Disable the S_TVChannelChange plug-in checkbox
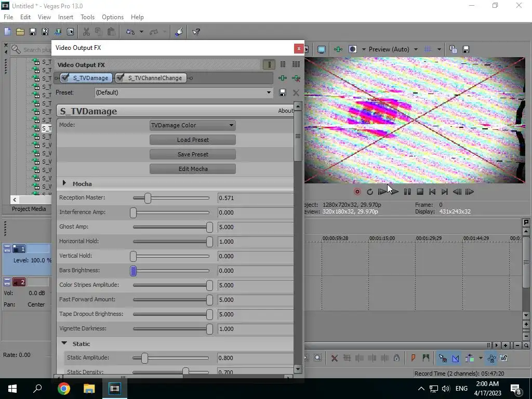Viewport: 532px width, 399px height. click(120, 78)
